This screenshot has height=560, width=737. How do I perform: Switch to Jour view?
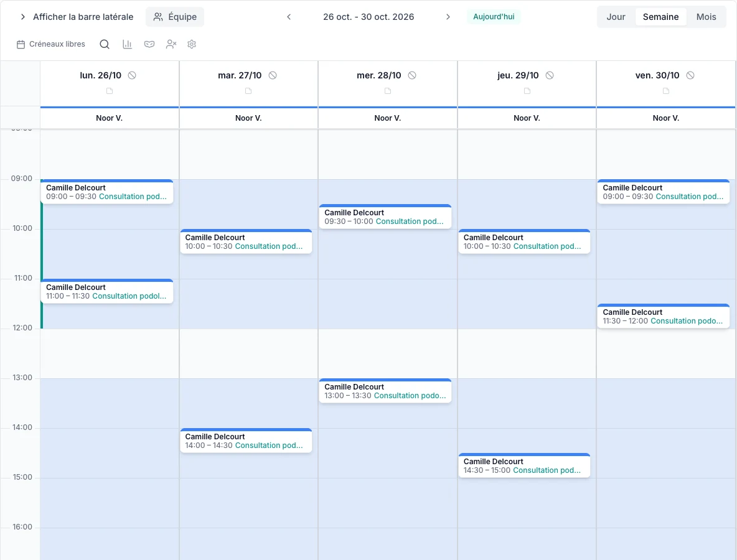[616, 17]
